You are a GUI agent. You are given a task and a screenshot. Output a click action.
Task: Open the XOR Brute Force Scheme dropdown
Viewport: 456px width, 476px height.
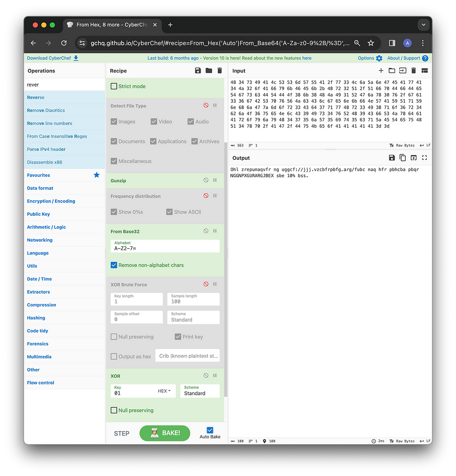click(193, 317)
